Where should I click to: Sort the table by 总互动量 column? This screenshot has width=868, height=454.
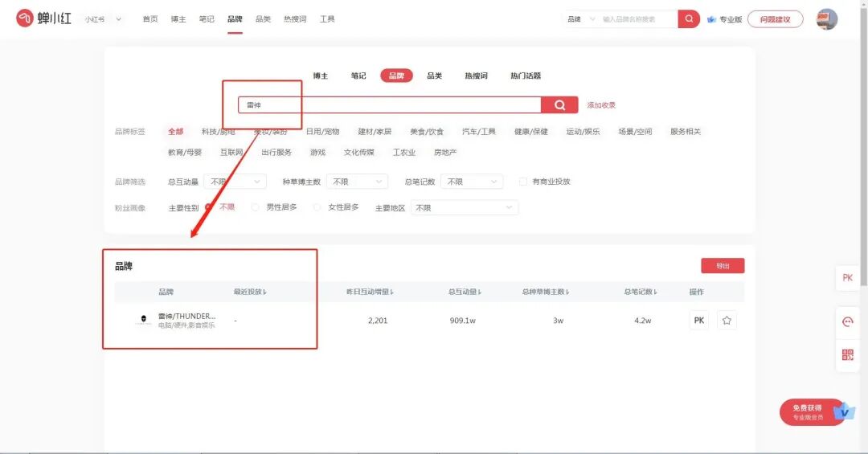[465, 292]
